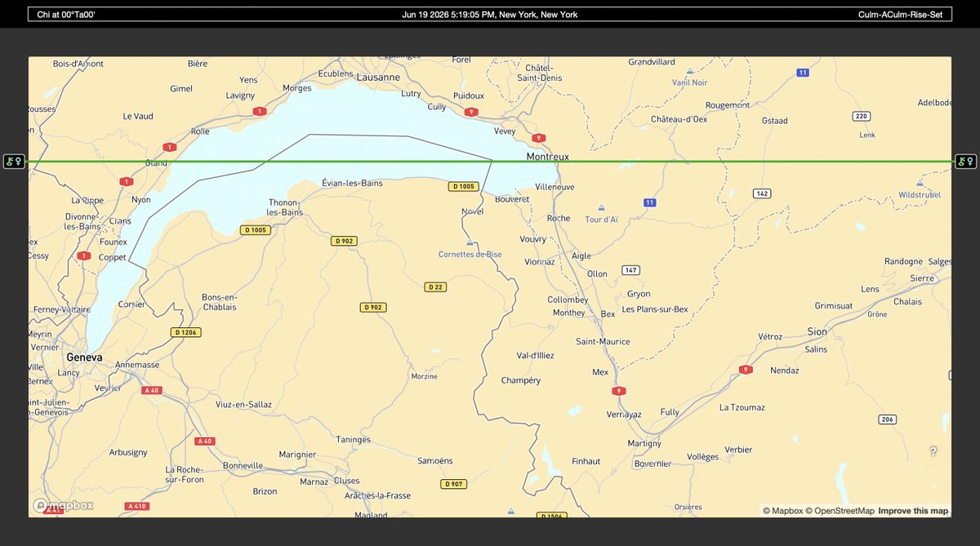The width and height of the screenshot is (980, 546).
Task: Click the Lausanne city label
Action: click(378, 77)
